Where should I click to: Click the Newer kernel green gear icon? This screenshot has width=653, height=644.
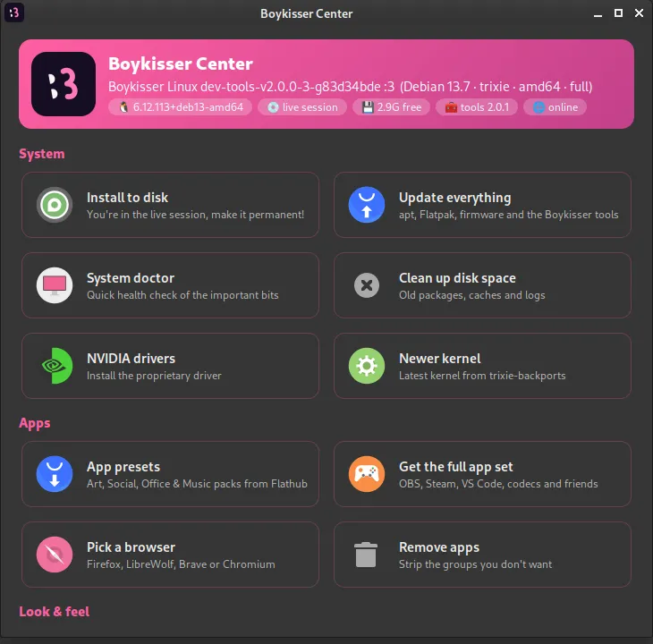[x=367, y=366]
